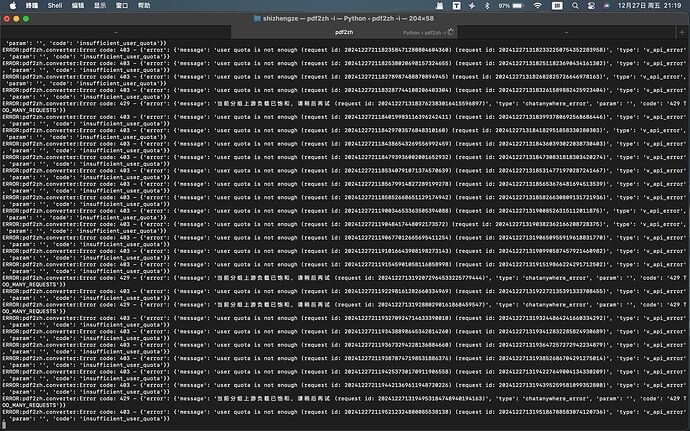Open the 显示 menu

tap(100, 5)
